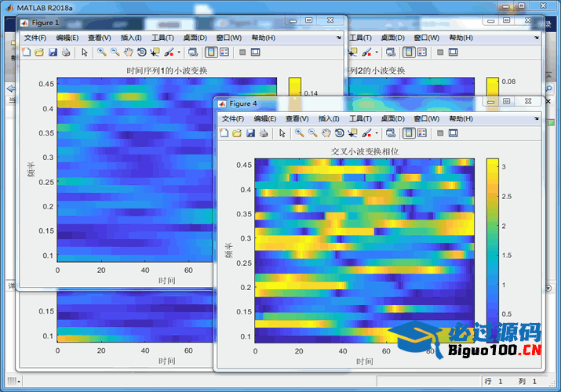The image size is (561, 392).
Task: Click the colorbar in Figure 4 plot
Action: pos(493,251)
